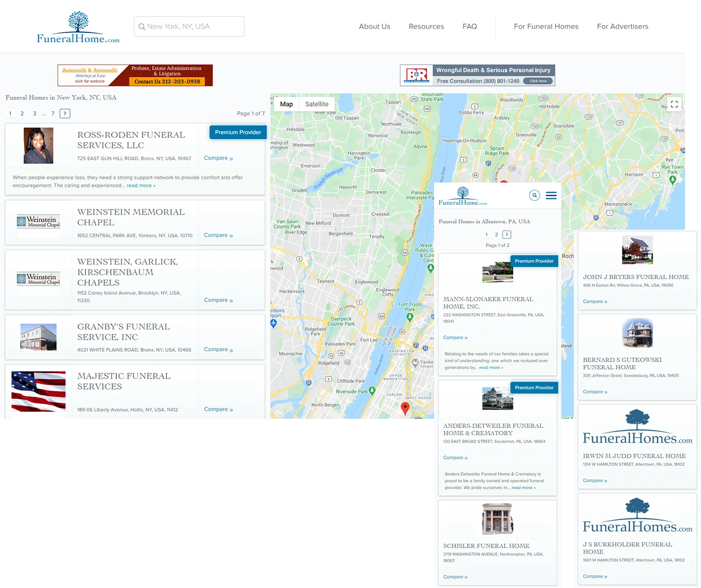Open Granby's Funeral Service listing title
The image size is (701, 588).
(123, 332)
